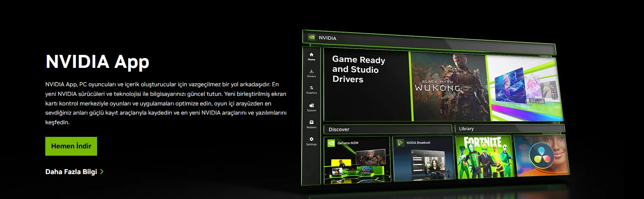Click the Discover section header
This screenshot has height=199, width=644.
click(x=388, y=129)
